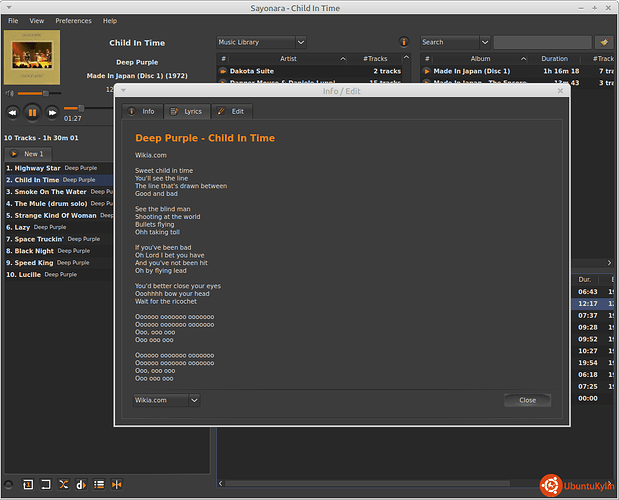The height and width of the screenshot is (500, 619).
Task: Toggle gapless playback icon
Action: click(116, 484)
